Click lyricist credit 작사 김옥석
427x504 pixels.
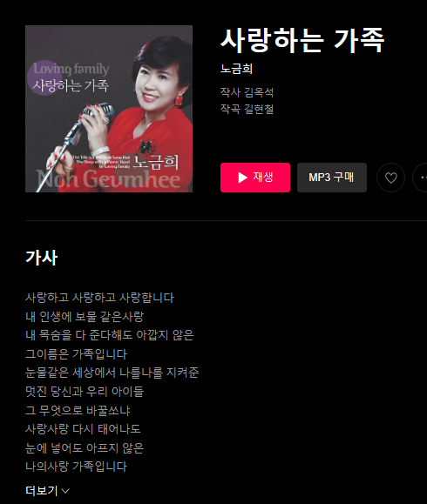[247, 92]
